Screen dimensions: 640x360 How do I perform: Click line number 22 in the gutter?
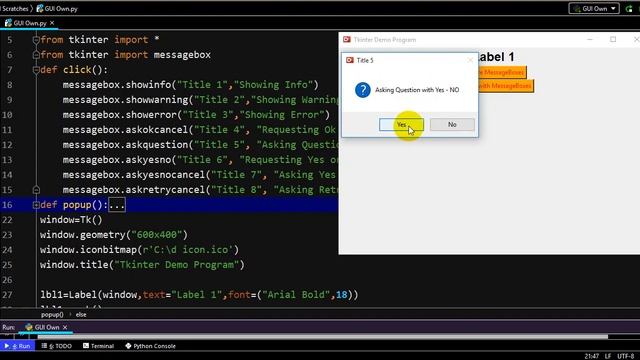pos(7,220)
